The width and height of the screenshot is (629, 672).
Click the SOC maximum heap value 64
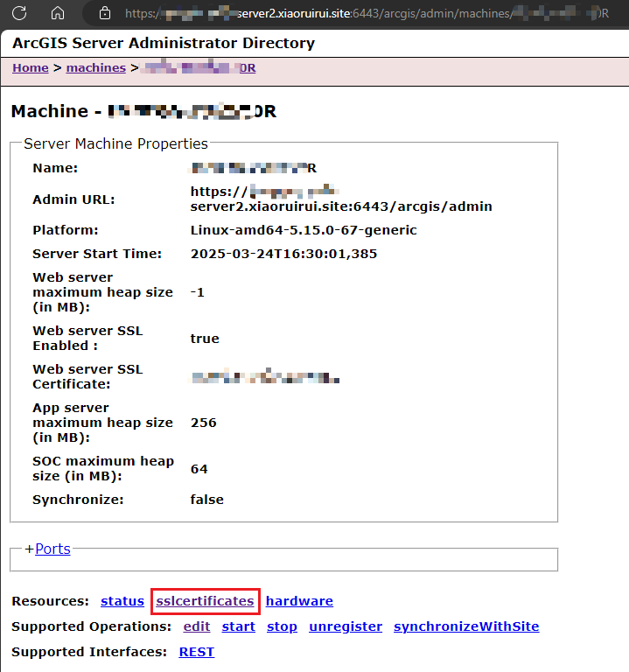coord(199,469)
